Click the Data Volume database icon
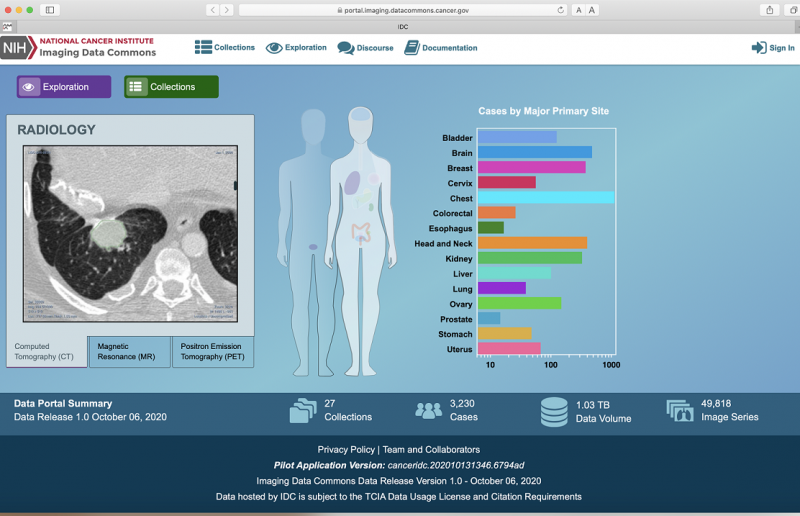 point(554,412)
